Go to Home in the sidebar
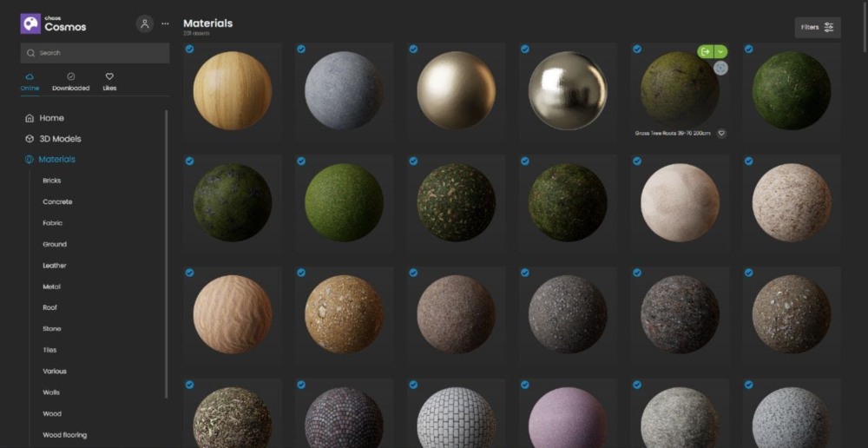 pos(44,118)
